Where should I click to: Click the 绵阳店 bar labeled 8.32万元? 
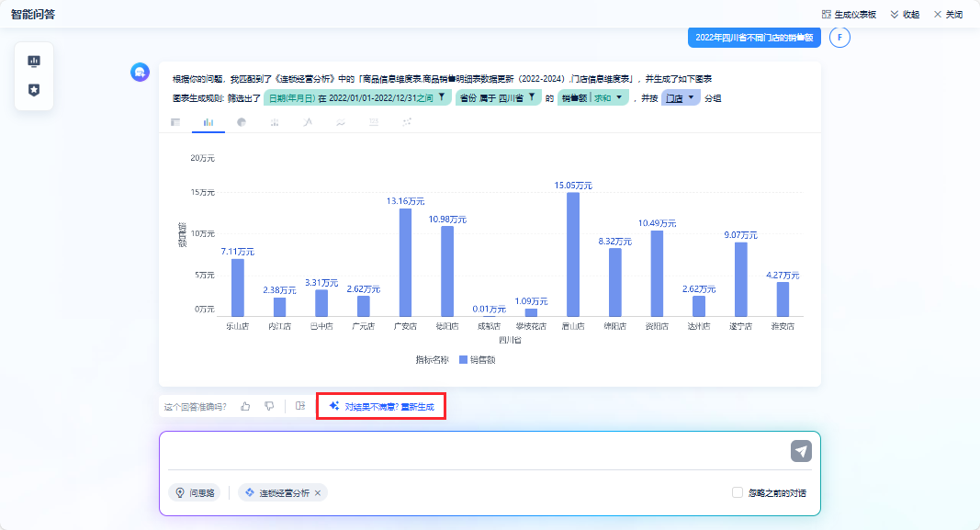[x=615, y=283]
